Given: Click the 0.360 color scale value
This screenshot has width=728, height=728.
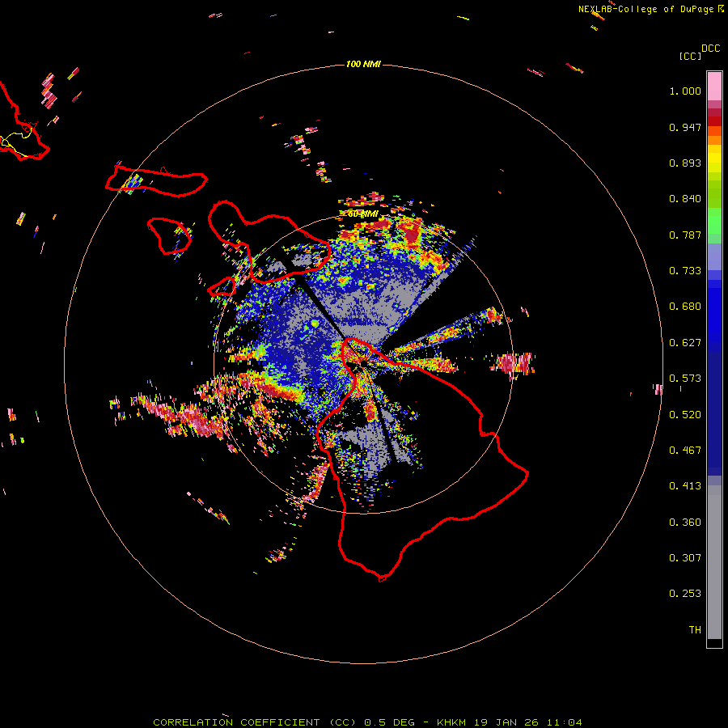Looking at the screenshot, I should point(685,523).
